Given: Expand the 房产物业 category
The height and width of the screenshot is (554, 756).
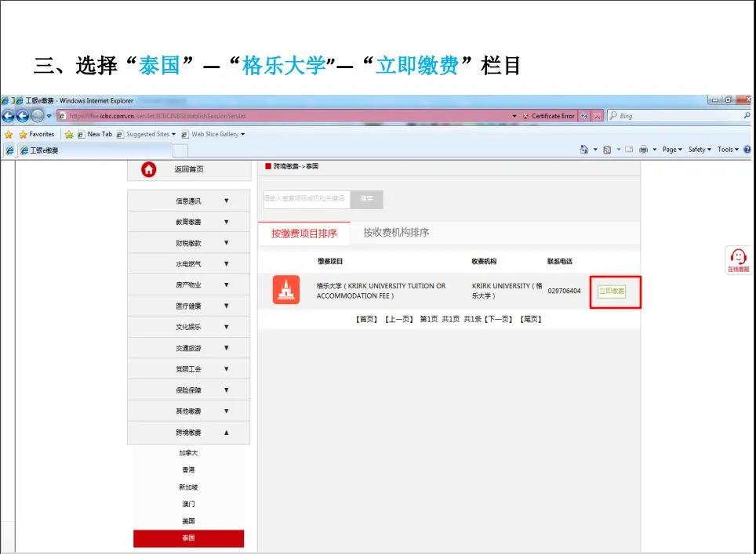Looking at the screenshot, I should click(x=188, y=284).
